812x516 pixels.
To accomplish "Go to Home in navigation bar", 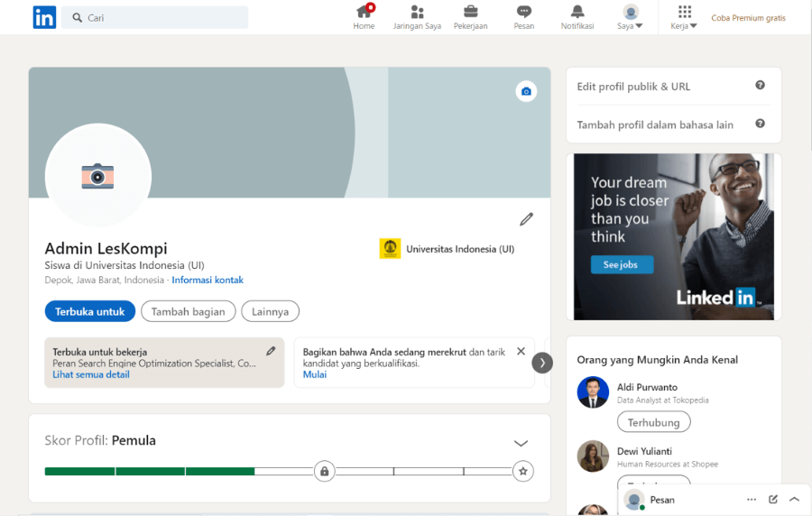I will [x=364, y=18].
